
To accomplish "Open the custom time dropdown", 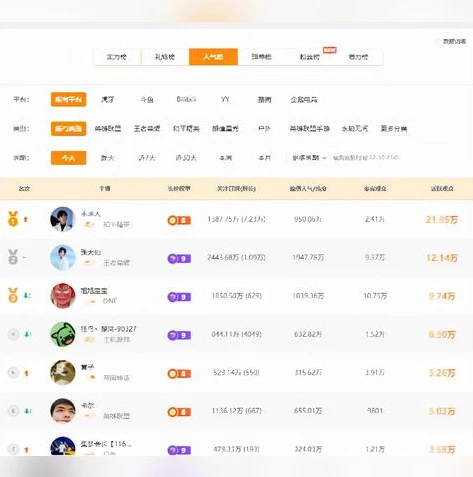I will (309, 158).
